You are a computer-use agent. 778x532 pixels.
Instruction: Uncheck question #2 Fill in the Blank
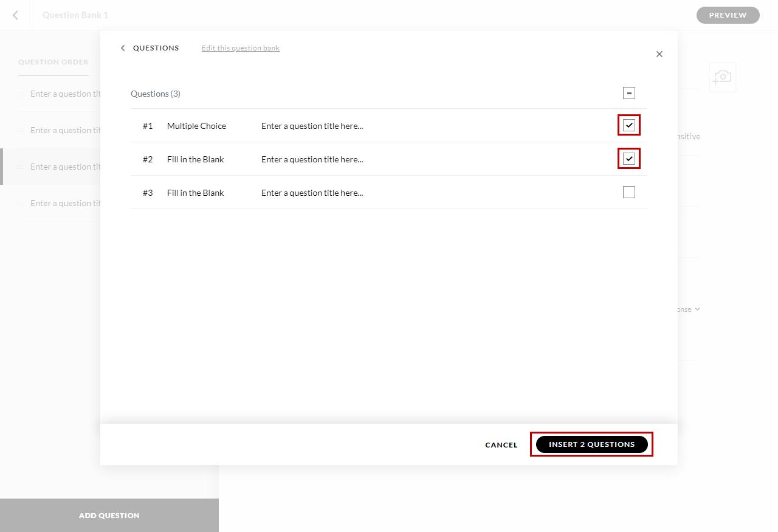point(629,159)
